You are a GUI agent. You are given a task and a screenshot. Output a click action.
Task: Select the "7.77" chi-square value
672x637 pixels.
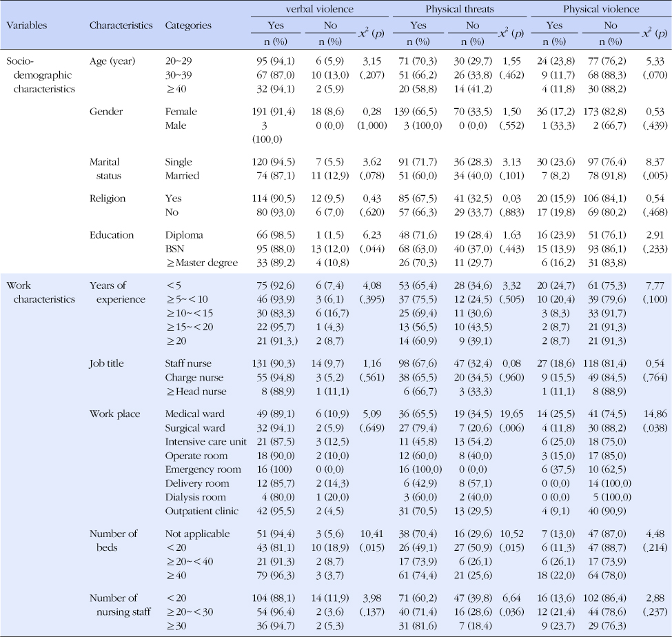point(655,285)
